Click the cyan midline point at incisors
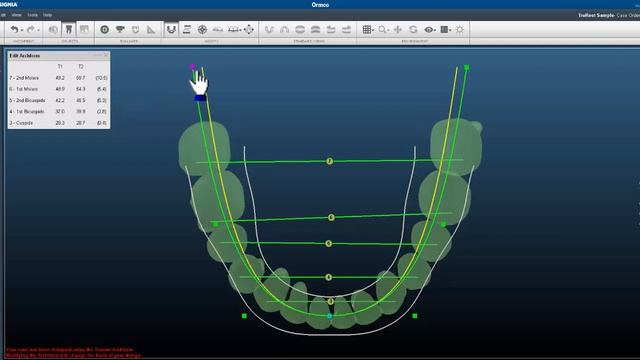This screenshot has width=640, height=360. tap(330, 316)
